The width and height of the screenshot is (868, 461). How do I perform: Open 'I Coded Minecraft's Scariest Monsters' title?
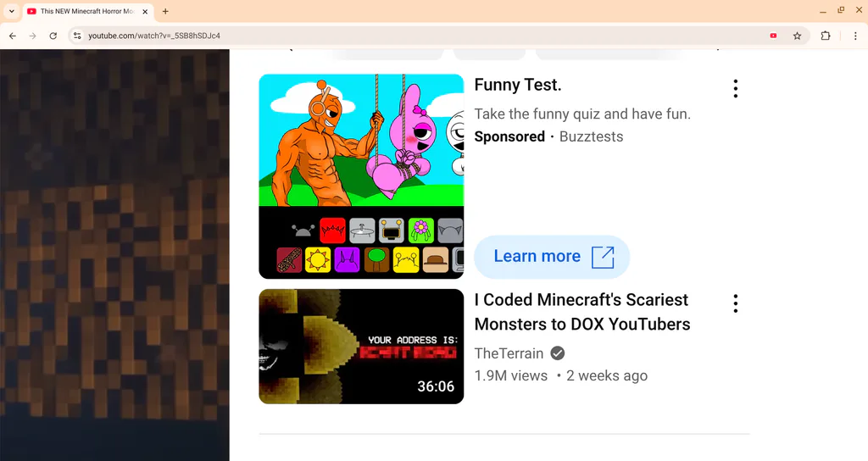point(582,312)
